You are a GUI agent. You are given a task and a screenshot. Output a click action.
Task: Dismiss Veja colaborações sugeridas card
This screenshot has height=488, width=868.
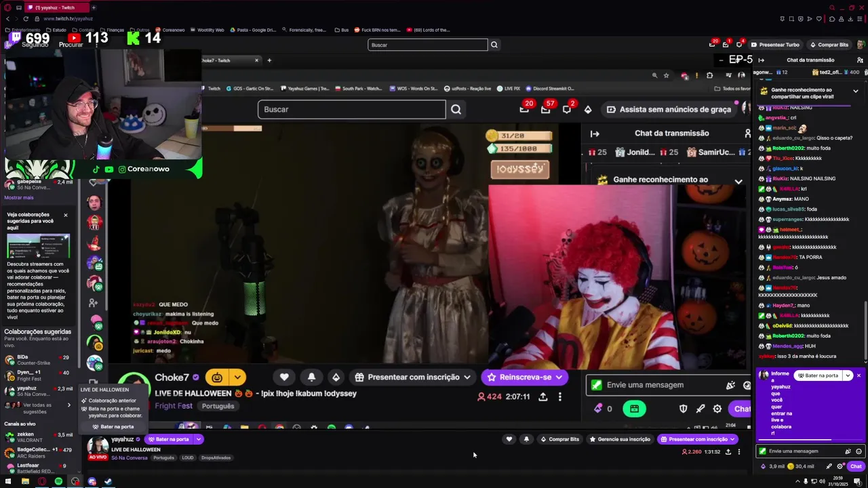(x=66, y=215)
